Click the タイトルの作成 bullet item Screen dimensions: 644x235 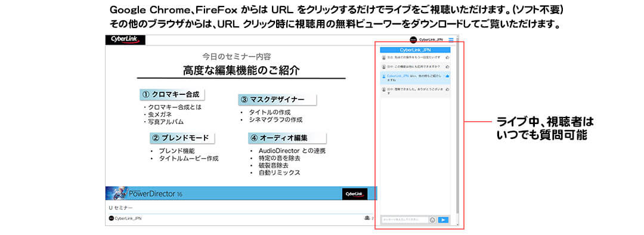point(270,112)
